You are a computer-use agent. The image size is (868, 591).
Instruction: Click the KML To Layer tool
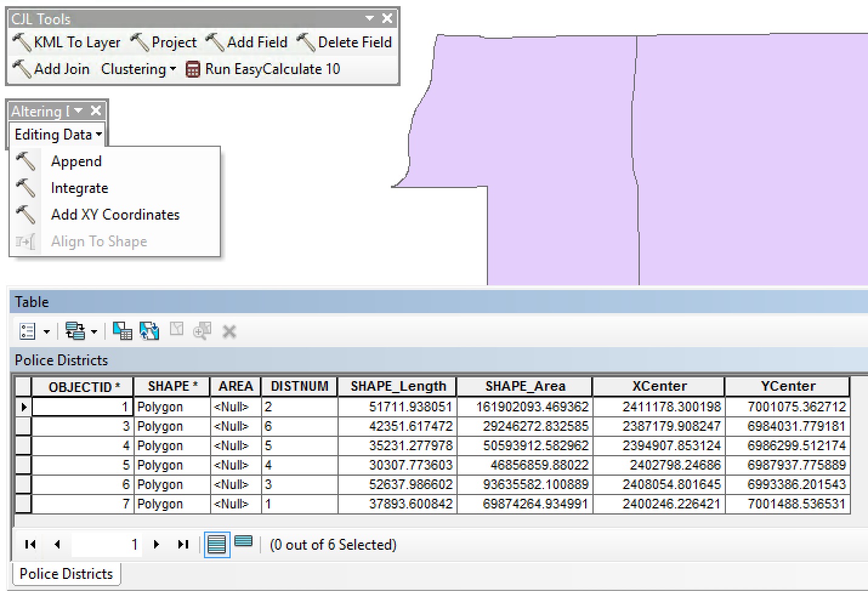(67, 42)
